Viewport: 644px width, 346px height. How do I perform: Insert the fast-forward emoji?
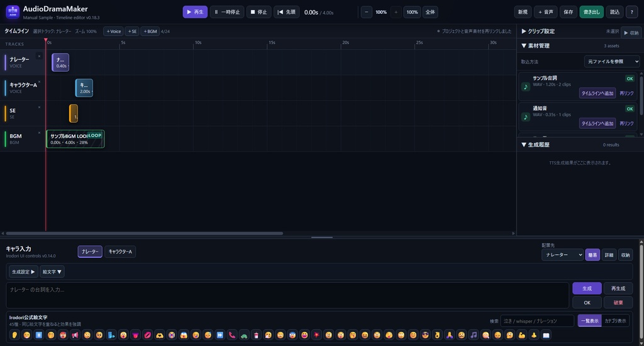[219, 335]
